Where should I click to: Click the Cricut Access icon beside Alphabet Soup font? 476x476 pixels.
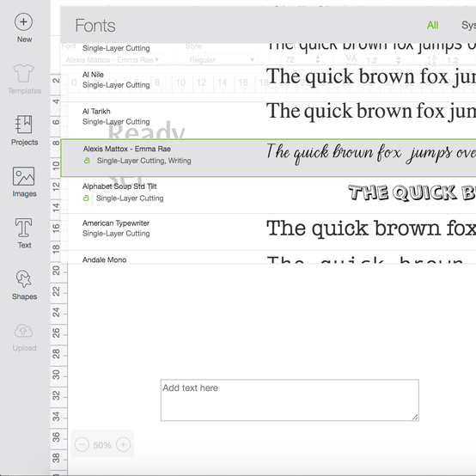click(86, 198)
